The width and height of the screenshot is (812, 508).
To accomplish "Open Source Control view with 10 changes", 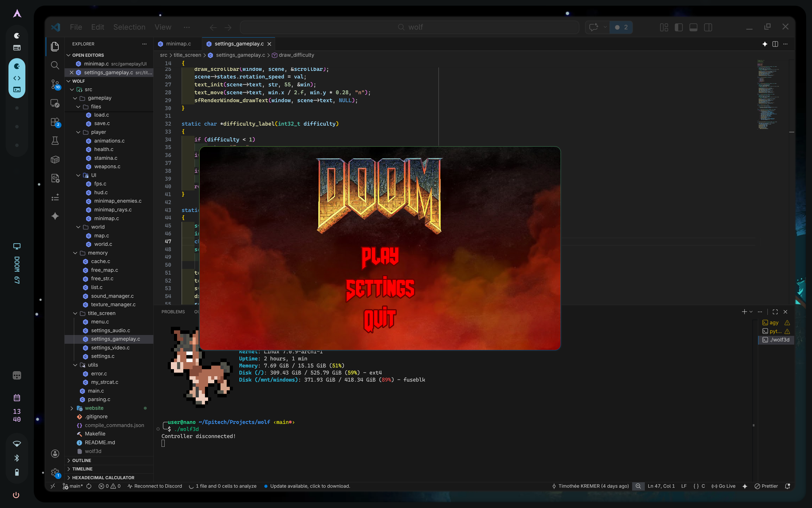I will 55,84.
